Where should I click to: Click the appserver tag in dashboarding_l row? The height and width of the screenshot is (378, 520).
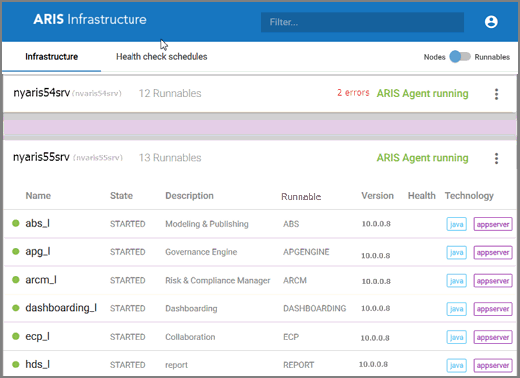point(493,309)
